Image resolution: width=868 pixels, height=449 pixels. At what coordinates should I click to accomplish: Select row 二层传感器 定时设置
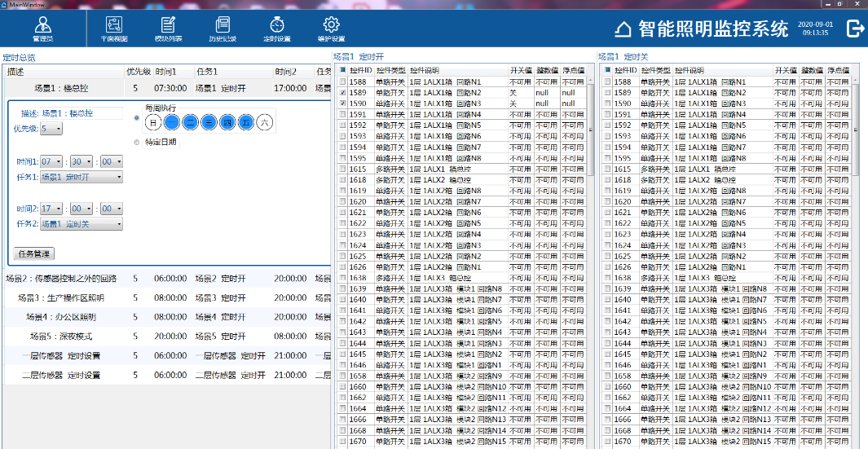pyautogui.click(x=168, y=375)
